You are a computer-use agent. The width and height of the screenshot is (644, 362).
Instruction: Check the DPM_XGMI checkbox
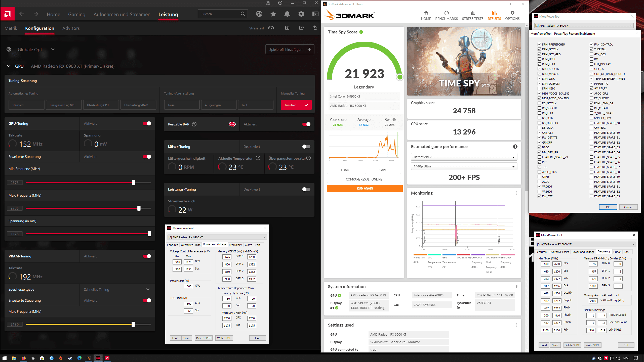[x=539, y=88]
